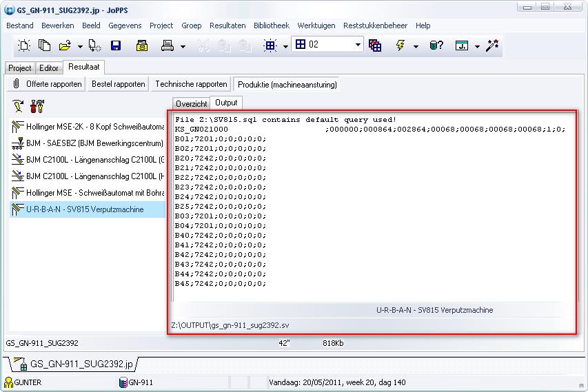Click the printer icon in the toolbar
This screenshot has height=392, width=588.
[x=168, y=45]
